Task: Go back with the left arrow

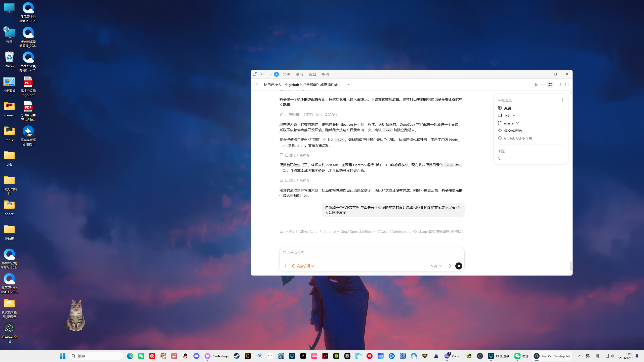Action: point(262,74)
